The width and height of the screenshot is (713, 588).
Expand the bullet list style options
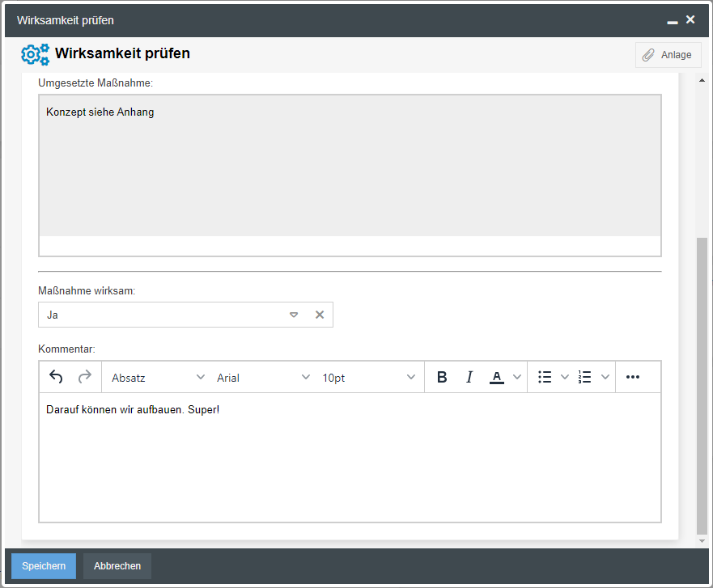(x=565, y=377)
